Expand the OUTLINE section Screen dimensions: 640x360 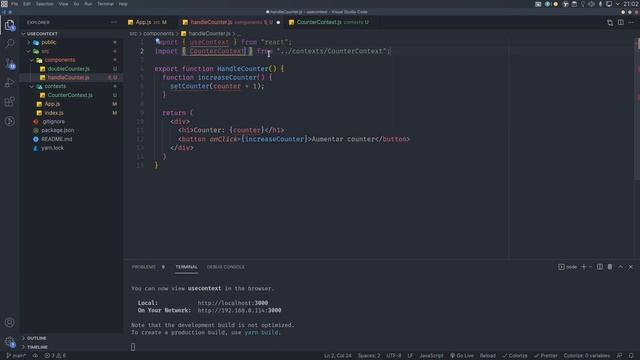point(36,338)
